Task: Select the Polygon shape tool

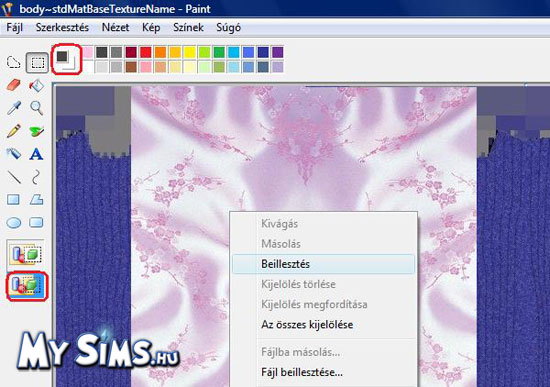Action: pos(36,200)
